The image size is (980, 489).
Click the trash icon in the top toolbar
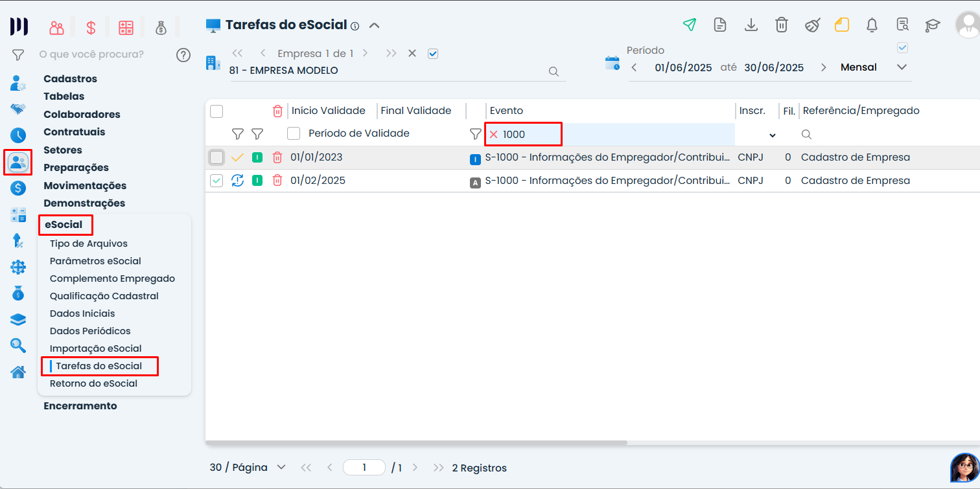(782, 25)
